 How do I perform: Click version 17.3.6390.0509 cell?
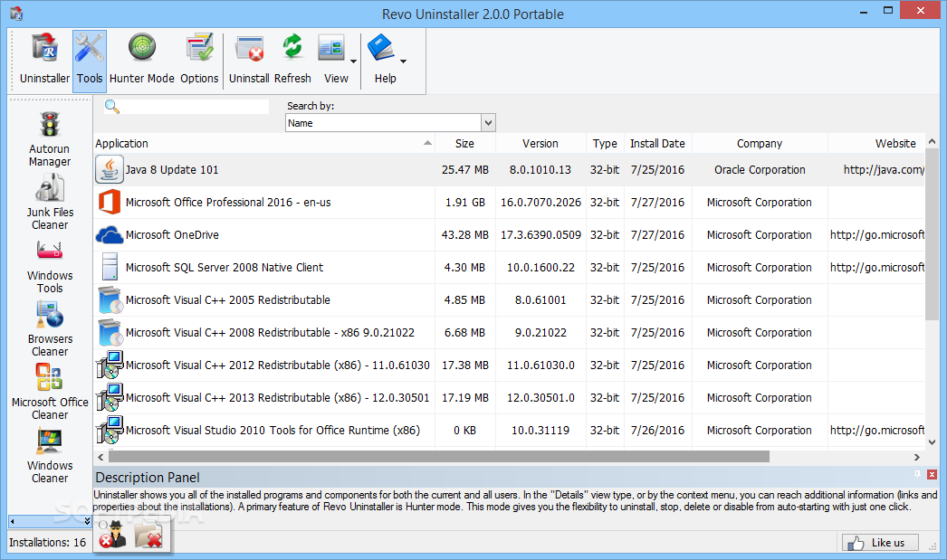pyautogui.click(x=540, y=234)
